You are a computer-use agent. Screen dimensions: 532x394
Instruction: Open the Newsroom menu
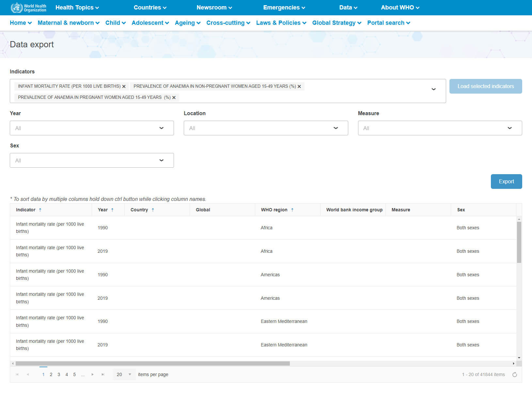(214, 8)
